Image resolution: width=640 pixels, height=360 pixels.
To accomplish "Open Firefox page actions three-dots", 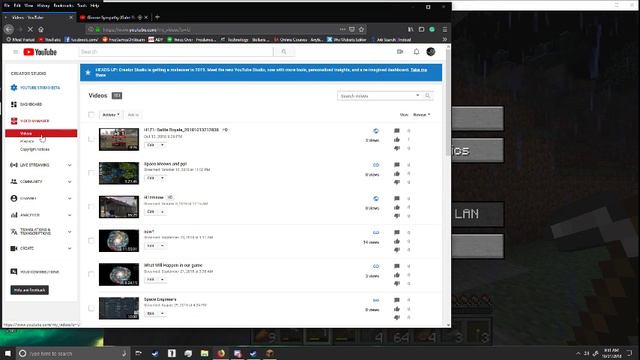I will pyautogui.click(x=342, y=29).
